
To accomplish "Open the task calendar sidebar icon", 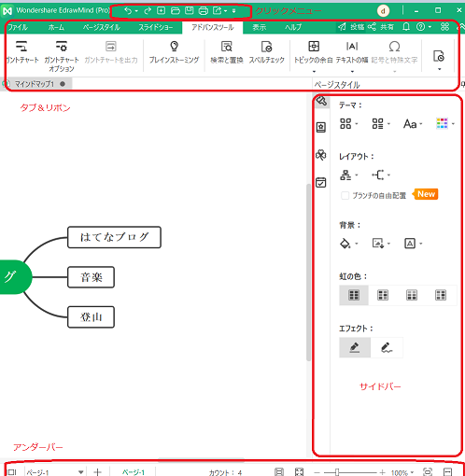I will (321, 182).
